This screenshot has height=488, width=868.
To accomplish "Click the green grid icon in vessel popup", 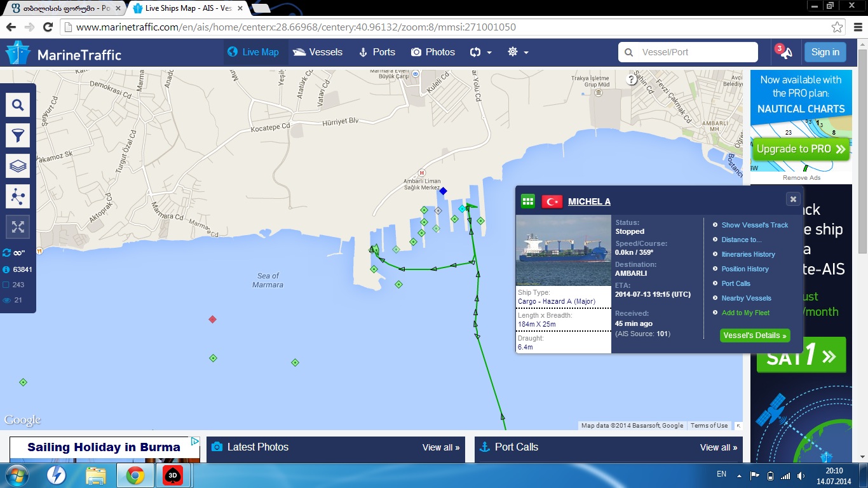I will (x=528, y=201).
